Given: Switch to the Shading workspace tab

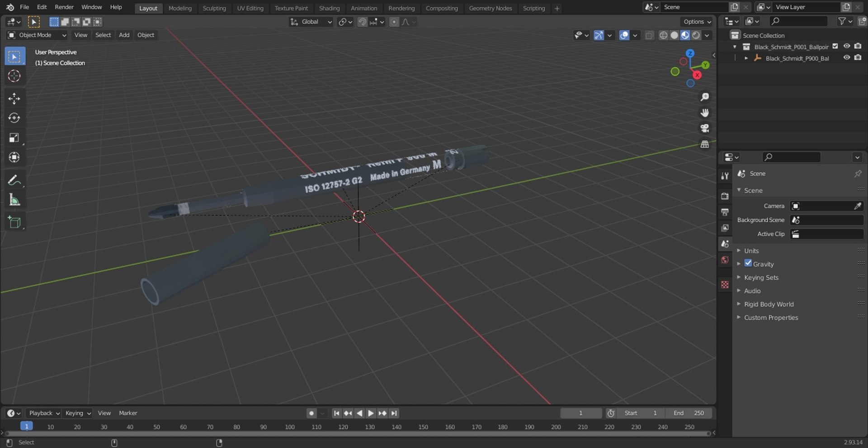Looking at the screenshot, I should click(329, 8).
